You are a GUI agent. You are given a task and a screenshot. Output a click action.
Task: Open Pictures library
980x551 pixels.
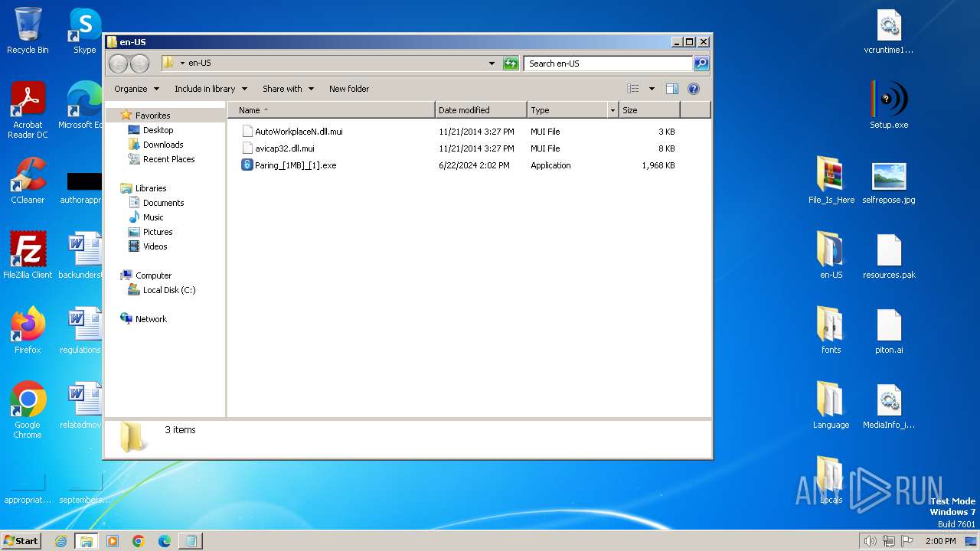(158, 232)
